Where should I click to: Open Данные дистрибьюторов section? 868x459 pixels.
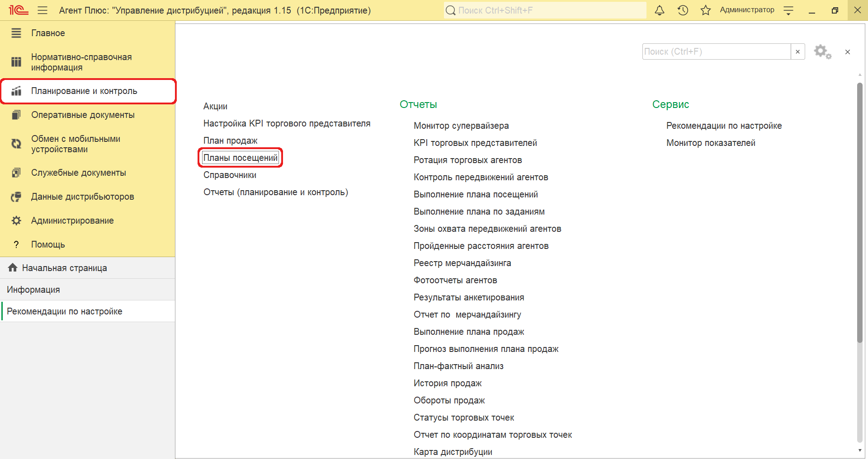88,197
